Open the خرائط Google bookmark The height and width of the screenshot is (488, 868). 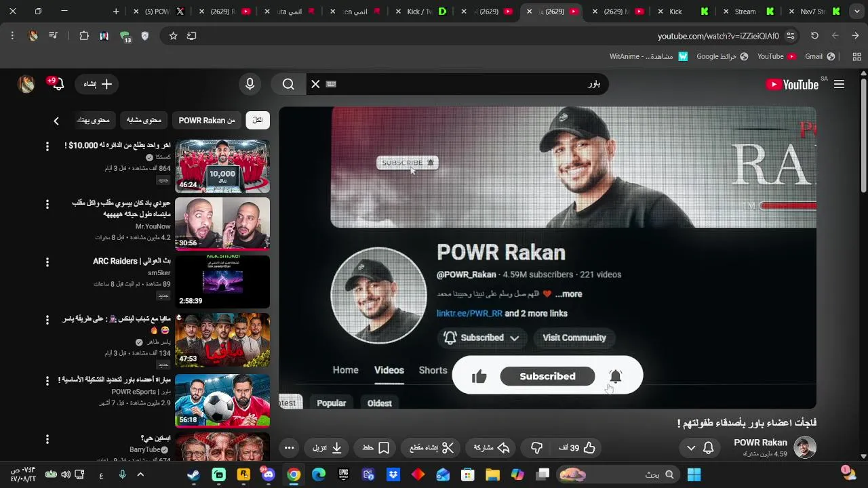(722, 56)
